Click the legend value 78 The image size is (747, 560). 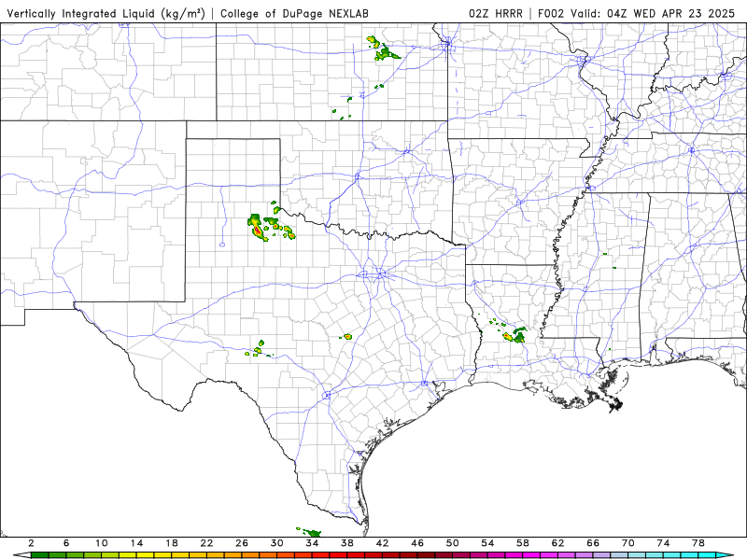[x=698, y=543]
